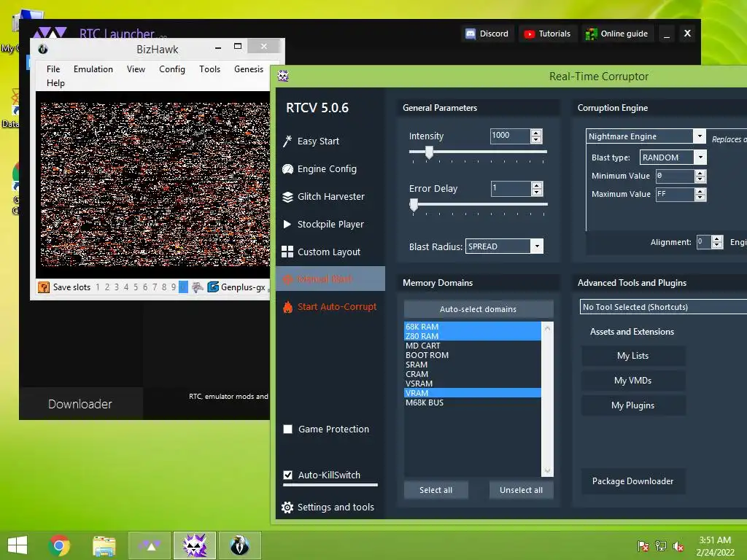Open My Lists button
The image size is (747, 560).
(x=633, y=356)
